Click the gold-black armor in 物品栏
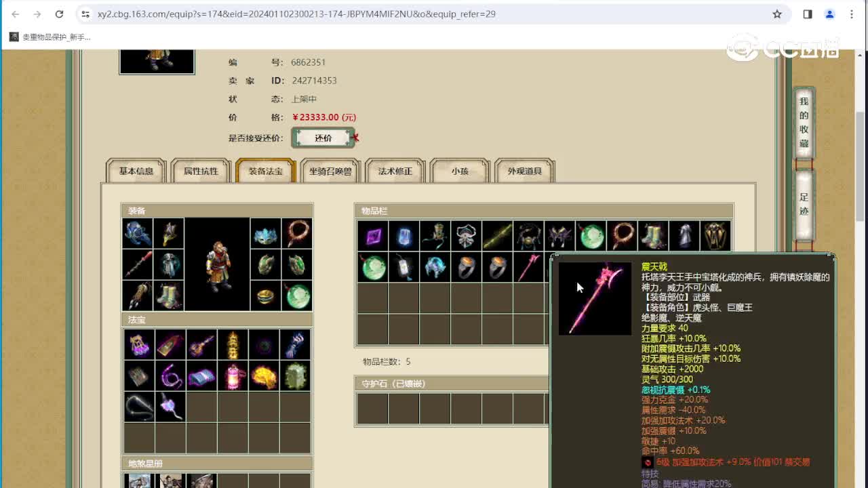 715,236
